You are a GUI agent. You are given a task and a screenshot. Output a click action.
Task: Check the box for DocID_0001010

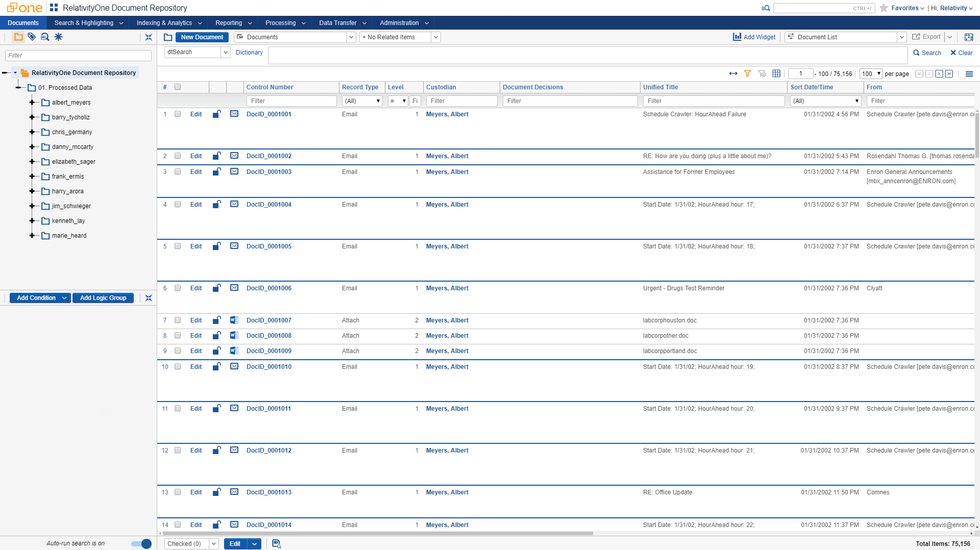[178, 366]
